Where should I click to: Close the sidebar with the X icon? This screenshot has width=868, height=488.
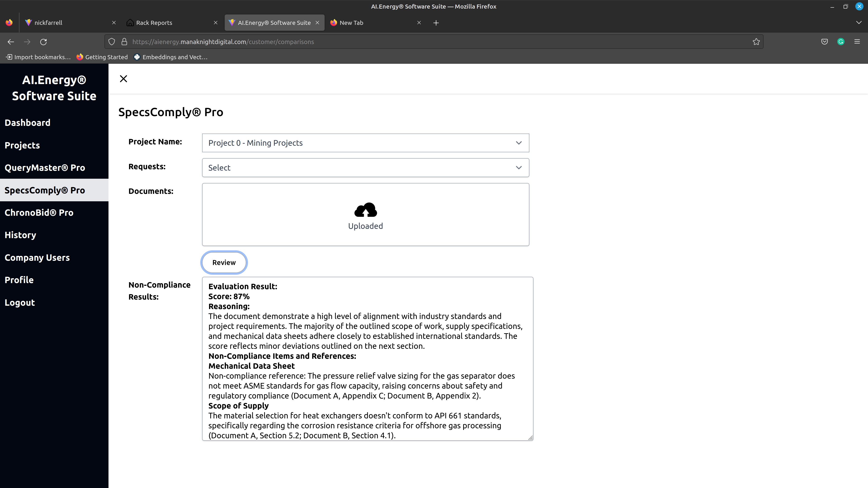(x=123, y=79)
